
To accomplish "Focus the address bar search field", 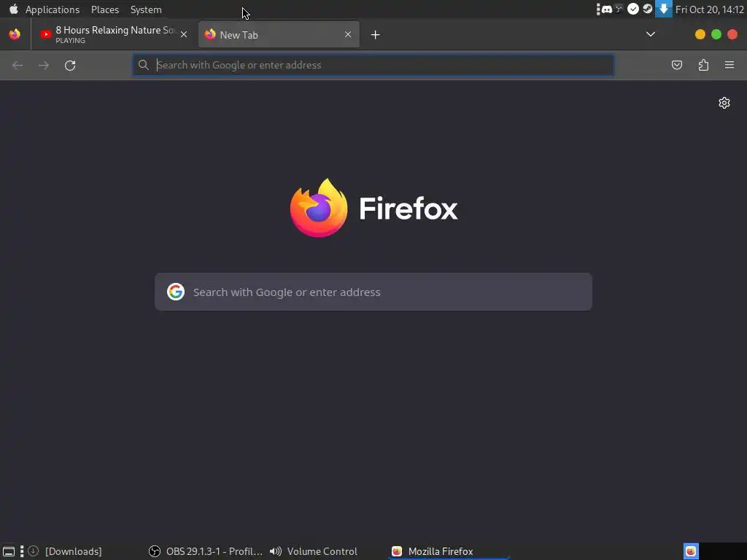I will click(x=373, y=65).
